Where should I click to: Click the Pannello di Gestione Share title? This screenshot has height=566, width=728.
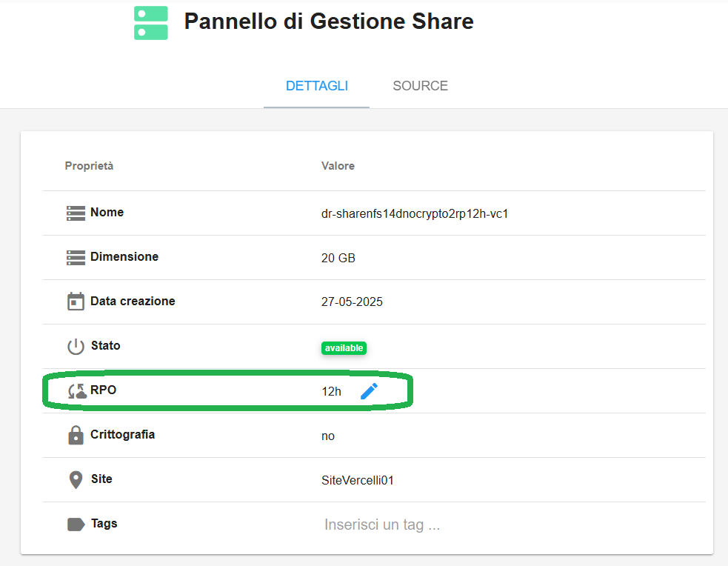329,21
